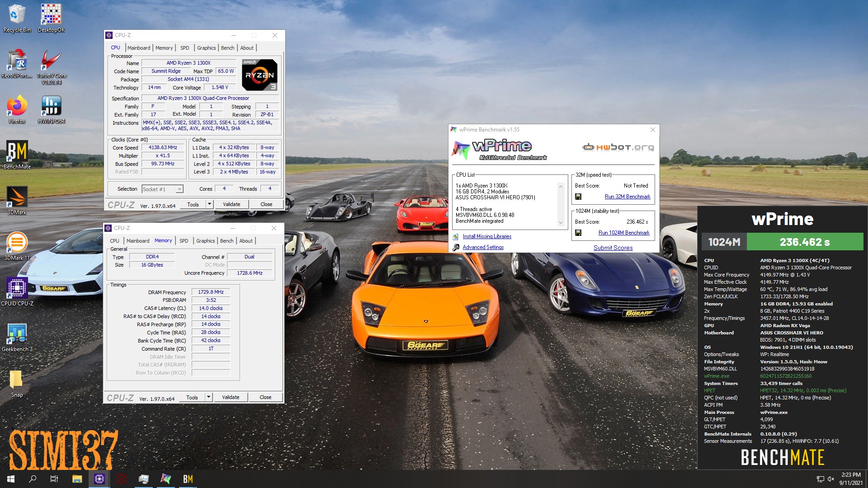The width and height of the screenshot is (868, 488).
Task: Click the DRAM Frequency value 1729.8 MHz
Action: 211,292
